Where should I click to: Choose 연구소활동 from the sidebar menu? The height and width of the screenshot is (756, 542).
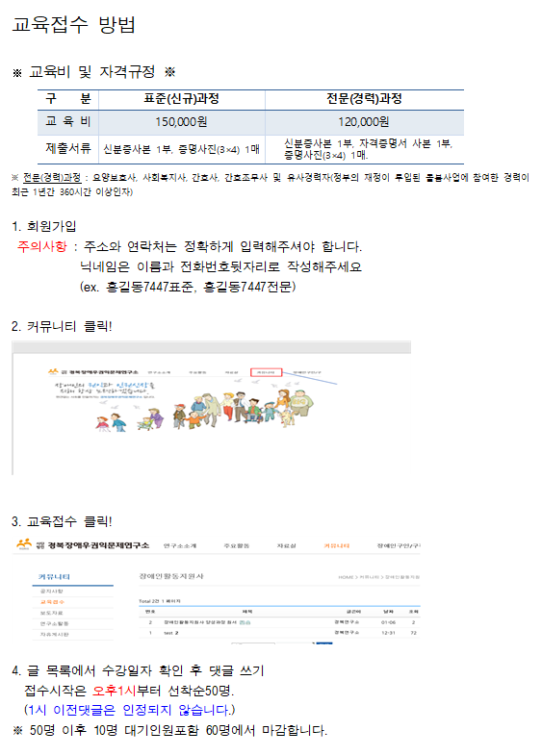(x=52, y=623)
